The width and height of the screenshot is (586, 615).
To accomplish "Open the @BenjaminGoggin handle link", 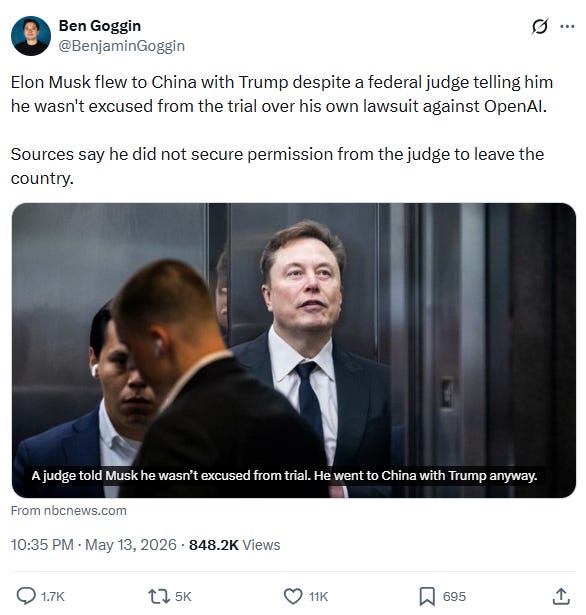I will tap(122, 46).
